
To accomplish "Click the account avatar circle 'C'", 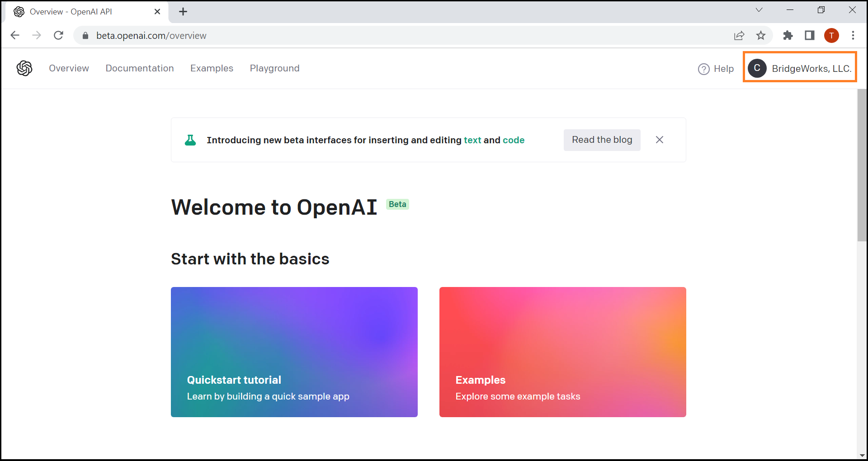I will pos(757,68).
